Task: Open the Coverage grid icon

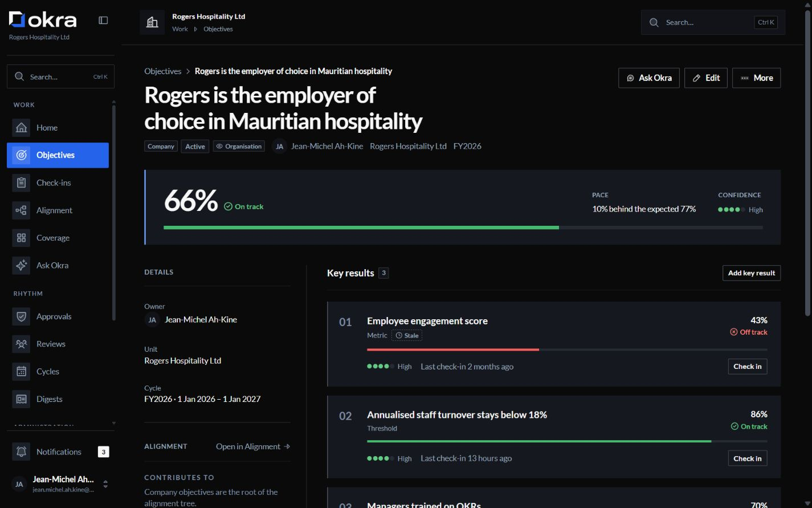Action: coord(21,238)
